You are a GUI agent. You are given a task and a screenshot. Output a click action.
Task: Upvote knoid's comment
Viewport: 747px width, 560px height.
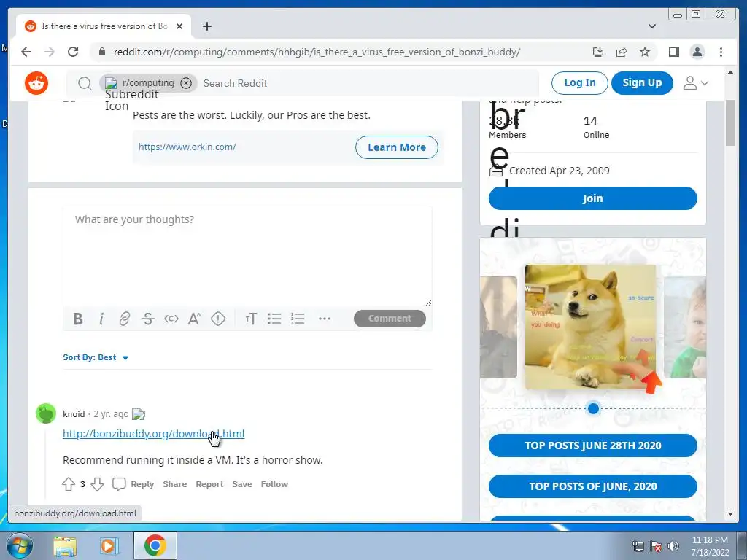68,484
